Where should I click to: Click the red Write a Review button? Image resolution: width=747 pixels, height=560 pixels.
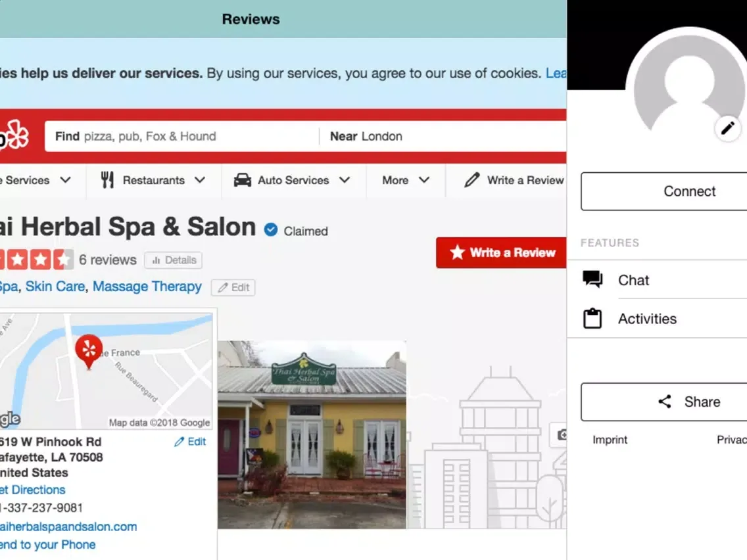click(501, 252)
